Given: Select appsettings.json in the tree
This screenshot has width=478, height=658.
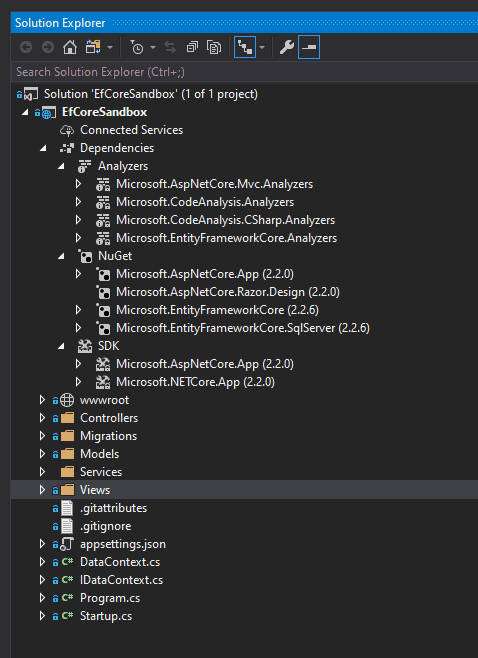Looking at the screenshot, I should 123,544.
